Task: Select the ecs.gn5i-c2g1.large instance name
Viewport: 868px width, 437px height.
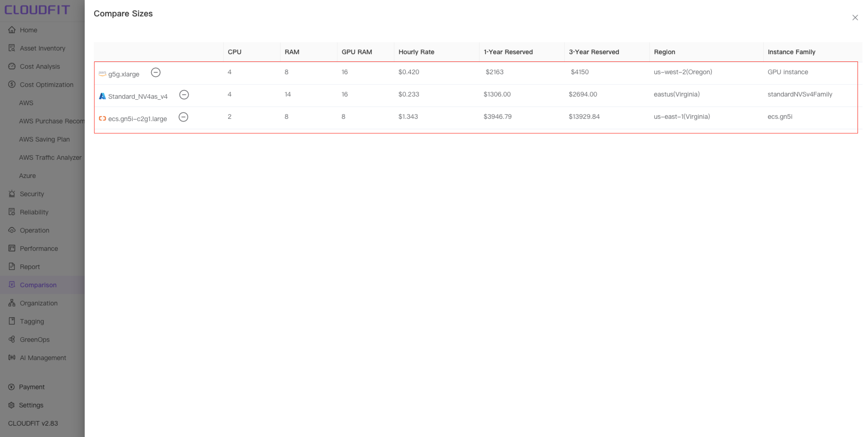Action: tap(138, 119)
